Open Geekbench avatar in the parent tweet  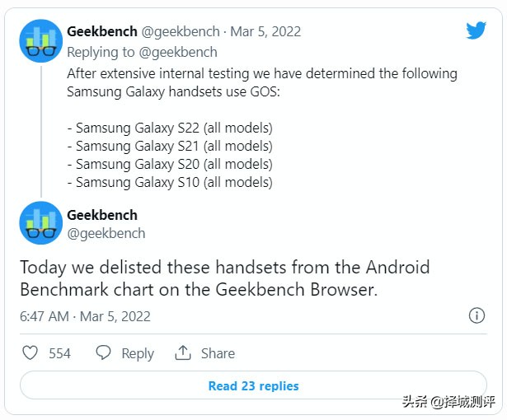click(40, 40)
